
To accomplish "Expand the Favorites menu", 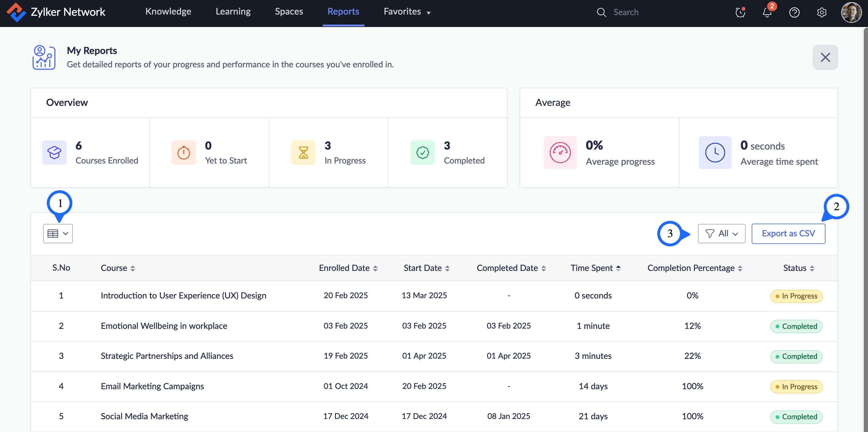I will tap(407, 12).
